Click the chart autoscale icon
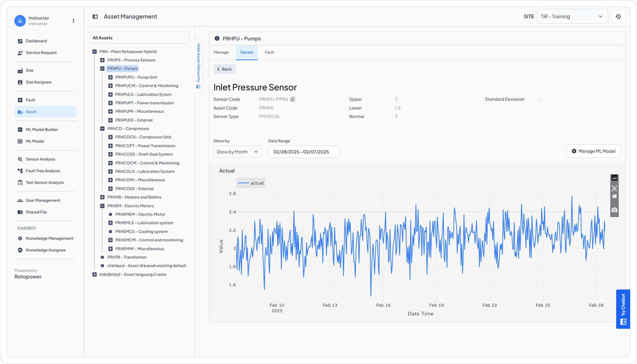Screen dimensions: 637x364 pyautogui.click(x=614, y=188)
